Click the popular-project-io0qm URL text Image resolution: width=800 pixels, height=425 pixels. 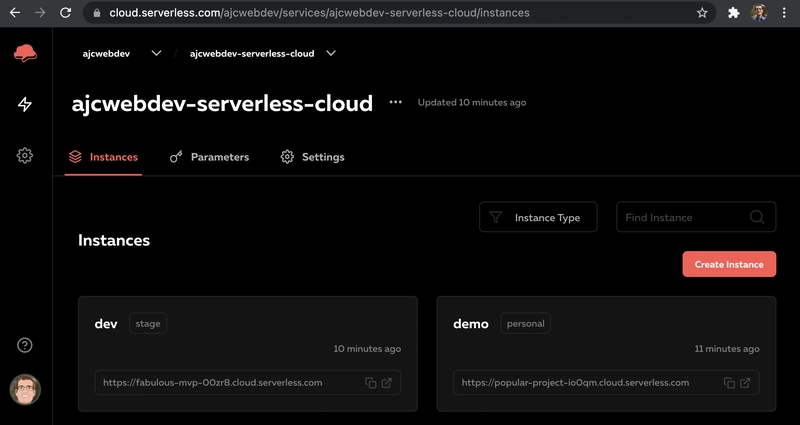pos(575,383)
